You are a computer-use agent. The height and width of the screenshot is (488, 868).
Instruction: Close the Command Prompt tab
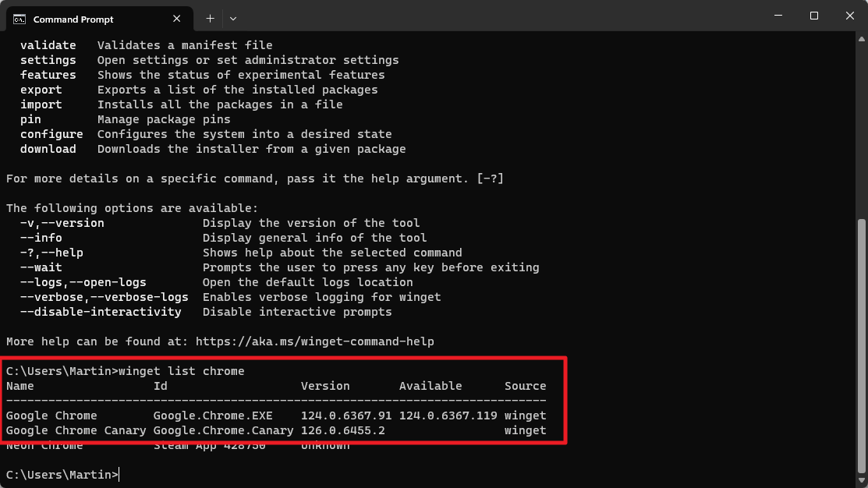point(178,19)
